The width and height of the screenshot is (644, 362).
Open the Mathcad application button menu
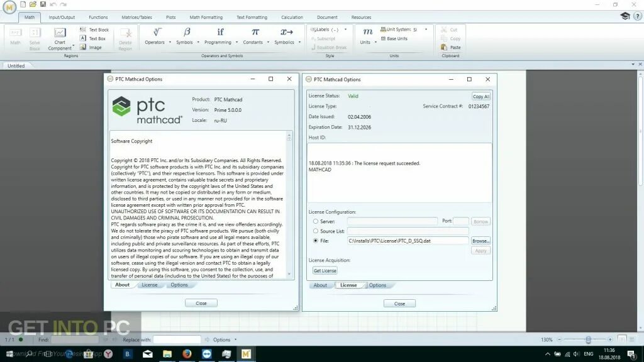[9, 7]
